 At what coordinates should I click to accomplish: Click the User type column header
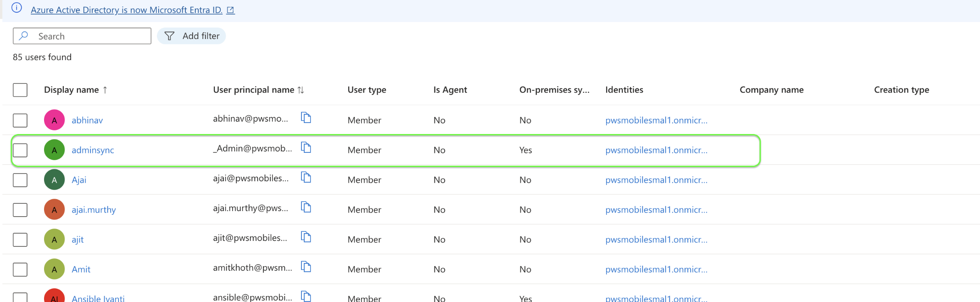367,90
